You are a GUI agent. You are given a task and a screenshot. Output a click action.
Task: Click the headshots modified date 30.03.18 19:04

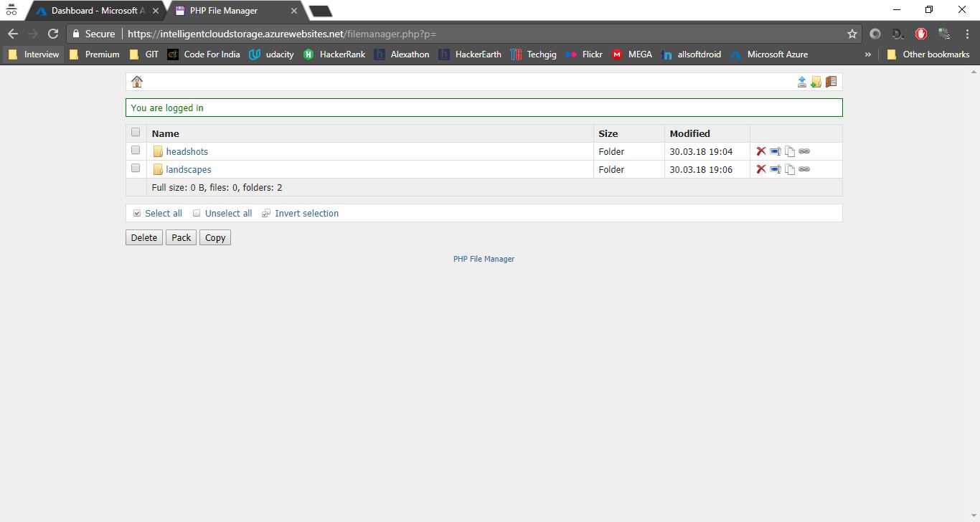(x=701, y=151)
